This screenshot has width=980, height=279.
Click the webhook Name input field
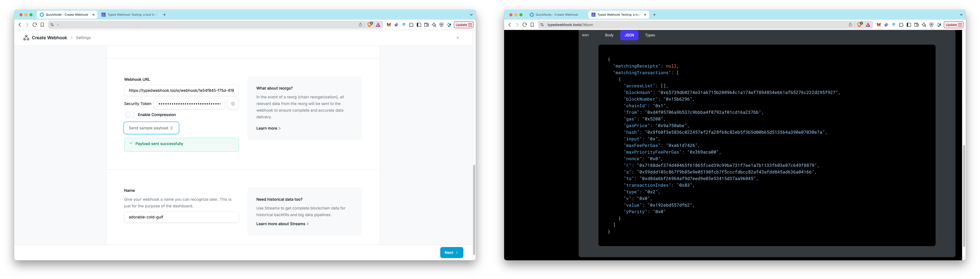[x=181, y=217]
